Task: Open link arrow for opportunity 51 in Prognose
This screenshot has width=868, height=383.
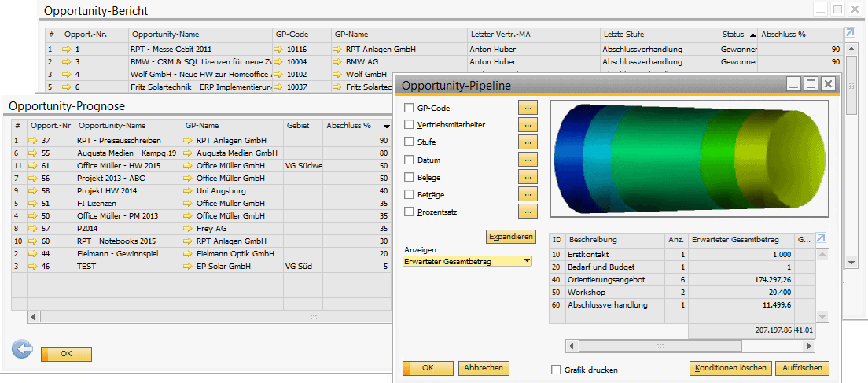Action: (34, 203)
